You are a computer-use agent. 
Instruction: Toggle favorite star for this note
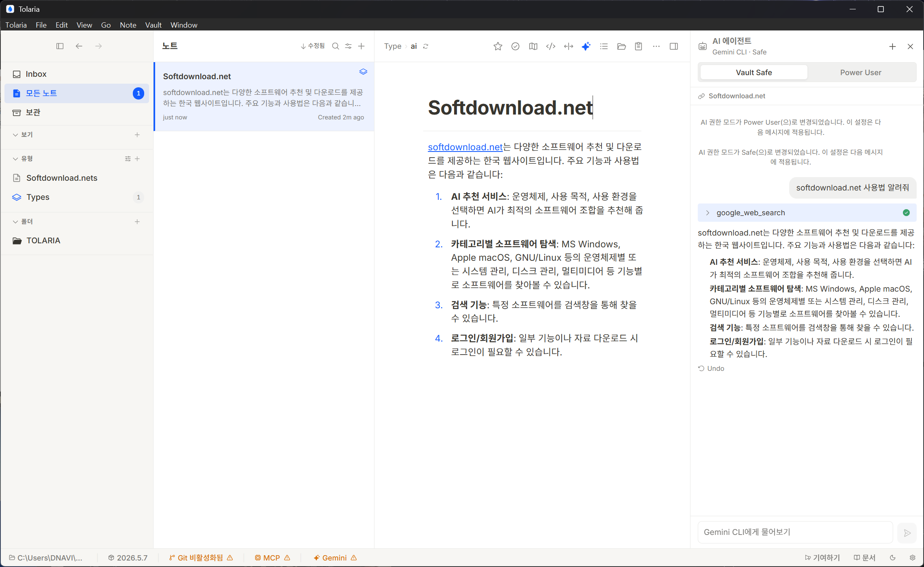pyautogui.click(x=498, y=46)
